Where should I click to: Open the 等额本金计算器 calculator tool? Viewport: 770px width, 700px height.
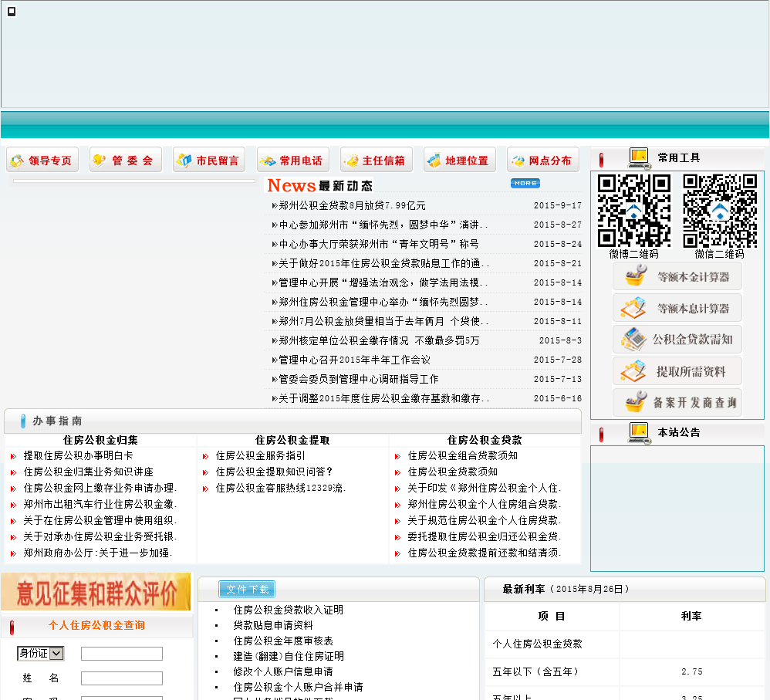(677, 276)
